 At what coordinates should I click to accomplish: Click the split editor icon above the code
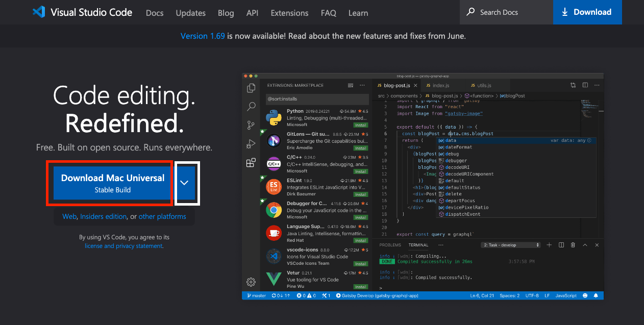584,85
